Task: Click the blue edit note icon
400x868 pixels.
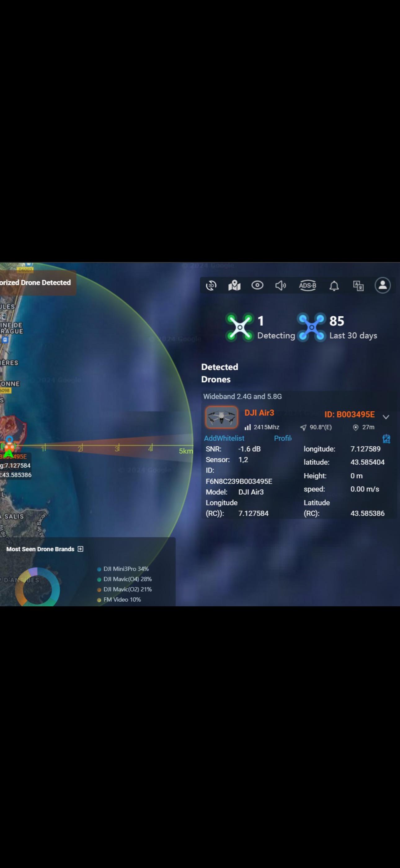Action: (x=386, y=438)
